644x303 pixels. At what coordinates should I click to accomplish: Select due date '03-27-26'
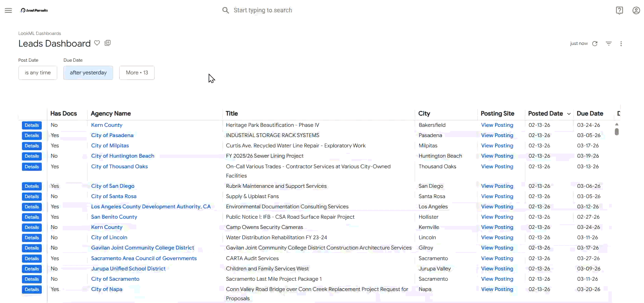(589, 258)
